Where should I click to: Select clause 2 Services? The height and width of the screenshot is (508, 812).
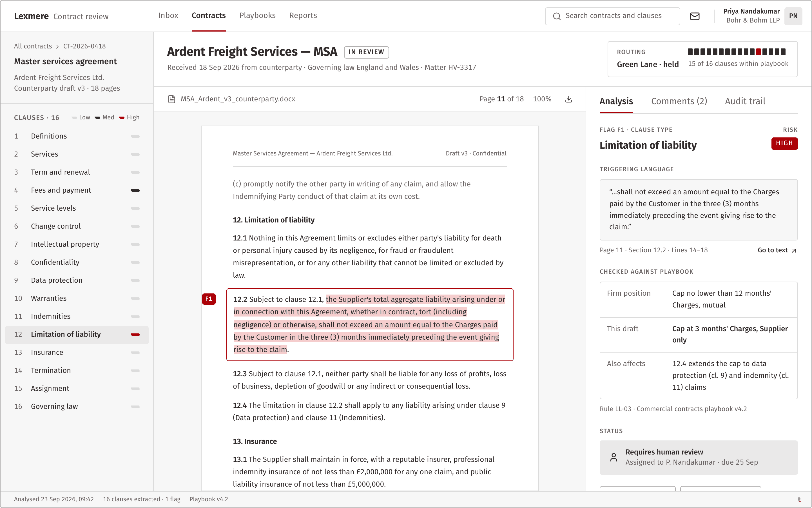77,154
